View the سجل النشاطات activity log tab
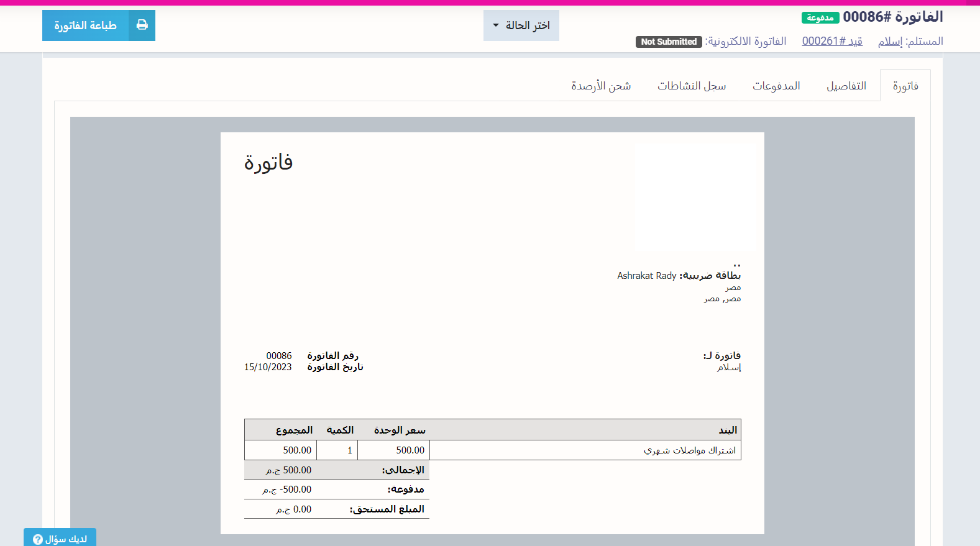The width and height of the screenshot is (980, 546). [692, 86]
